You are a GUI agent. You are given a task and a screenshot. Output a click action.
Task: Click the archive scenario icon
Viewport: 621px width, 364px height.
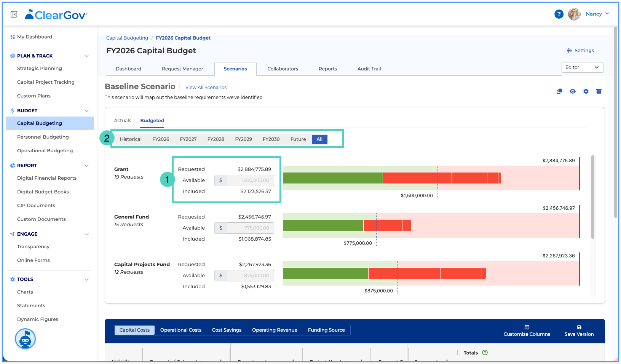599,91
